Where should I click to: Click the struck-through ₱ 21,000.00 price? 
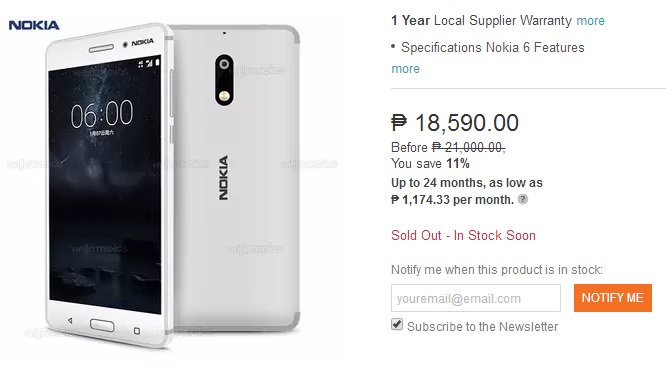tap(468, 147)
